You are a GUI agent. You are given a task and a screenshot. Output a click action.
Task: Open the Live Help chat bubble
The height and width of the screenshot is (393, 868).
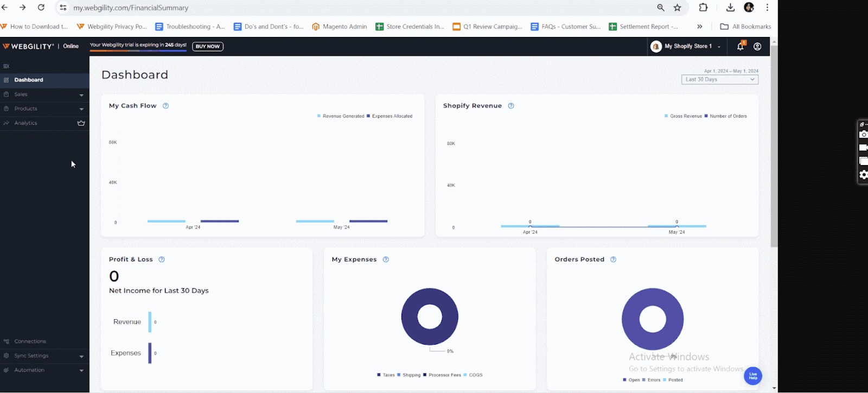click(x=752, y=376)
